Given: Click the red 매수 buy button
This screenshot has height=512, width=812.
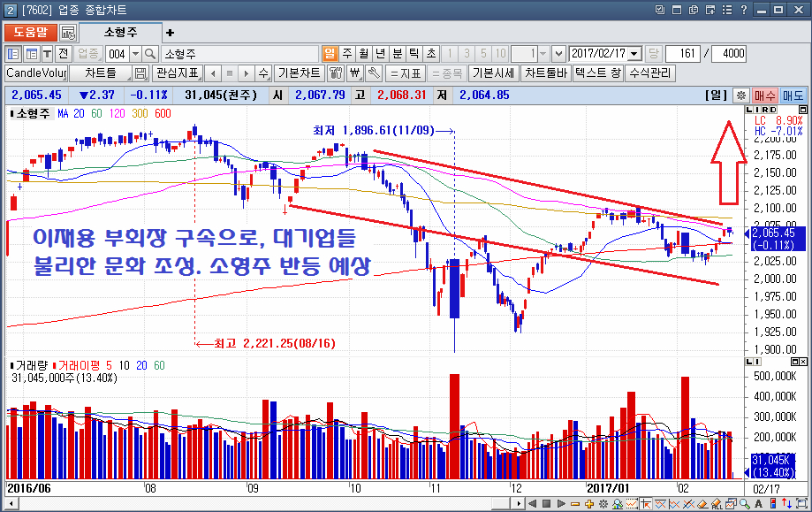Looking at the screenshot, I should pyautogui.click(x=765, y=95).
